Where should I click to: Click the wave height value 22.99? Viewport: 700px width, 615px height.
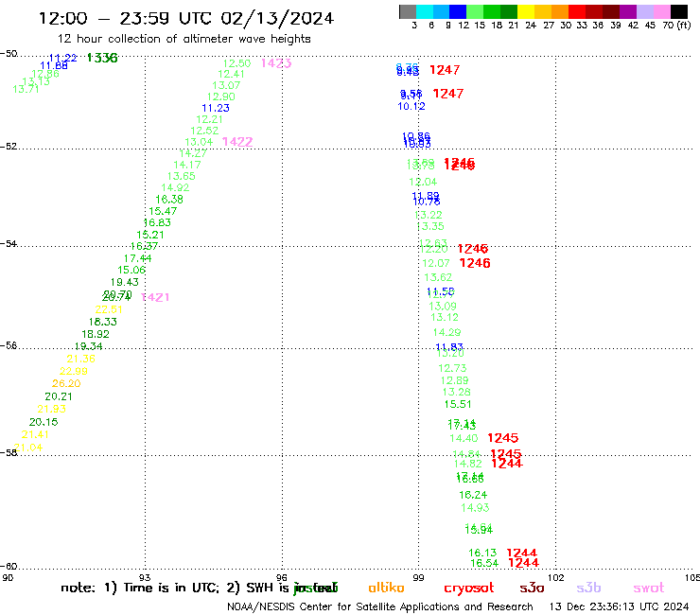[x=74, y=371]
